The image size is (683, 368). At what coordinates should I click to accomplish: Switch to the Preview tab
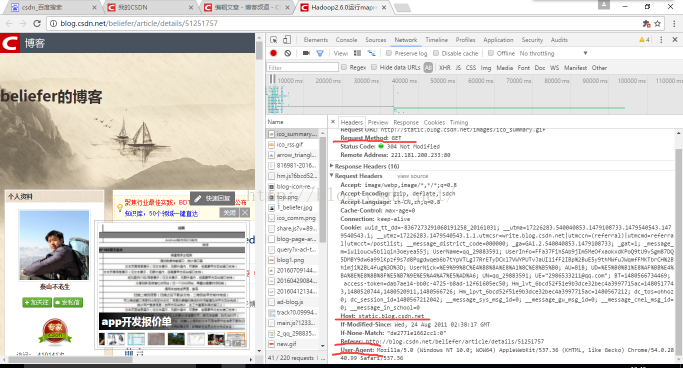[x=378, y=122]
